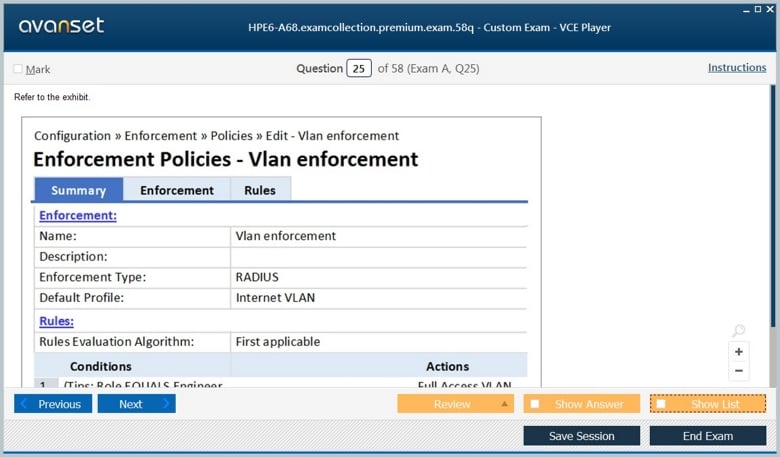The image size is (780, 457).
Task: Select the Summary tab
Action: 78,190
